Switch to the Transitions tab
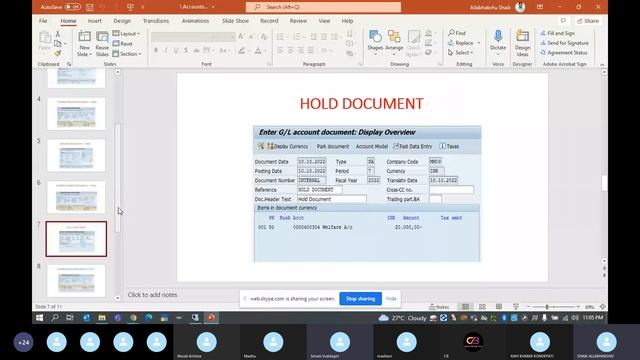 click(156, 21)
